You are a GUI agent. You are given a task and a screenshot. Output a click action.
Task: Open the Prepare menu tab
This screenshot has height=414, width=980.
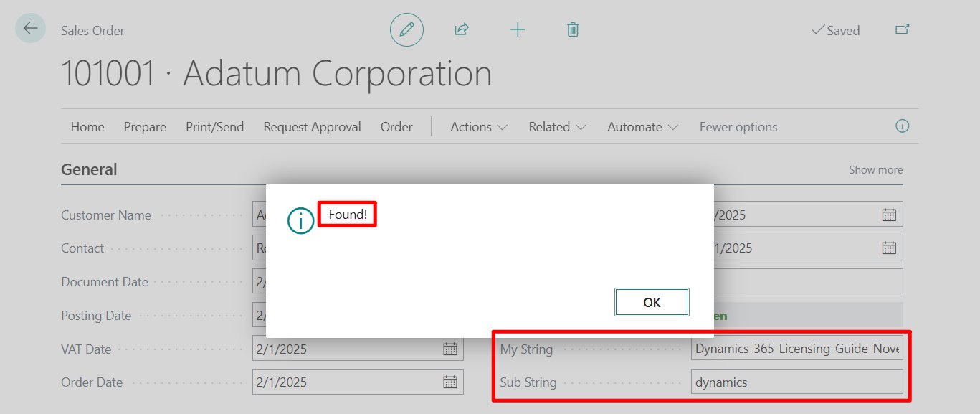[145, 127]
